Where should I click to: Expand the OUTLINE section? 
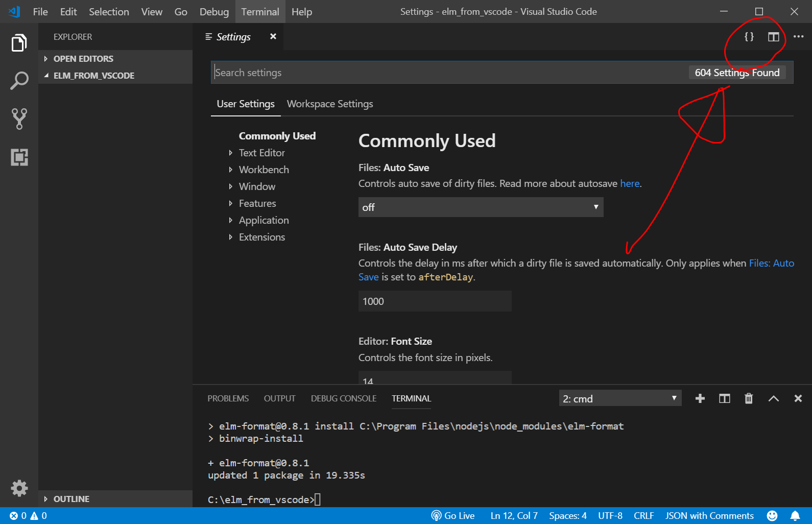pos(71,499)
